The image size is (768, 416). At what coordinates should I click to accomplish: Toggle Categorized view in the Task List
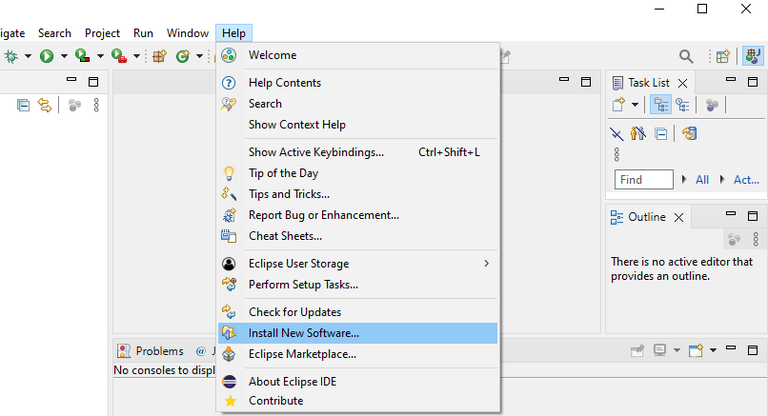(661, 104)
